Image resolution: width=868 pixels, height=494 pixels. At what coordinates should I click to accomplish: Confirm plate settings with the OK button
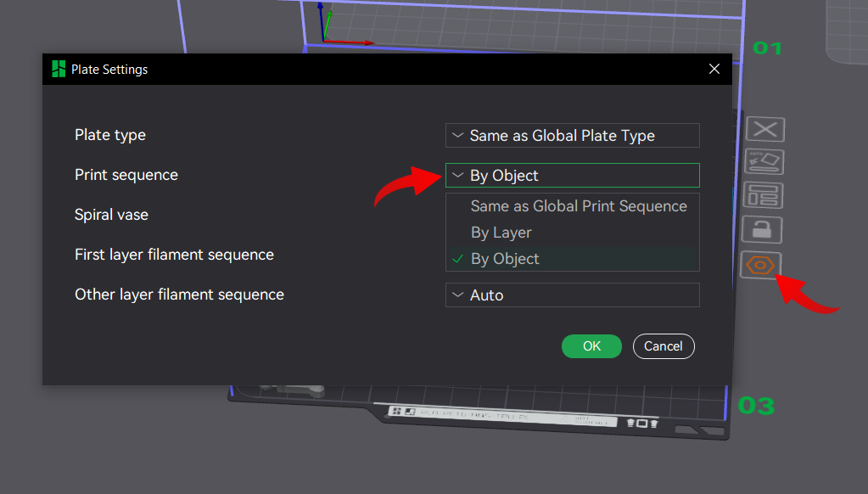(591, 345)
